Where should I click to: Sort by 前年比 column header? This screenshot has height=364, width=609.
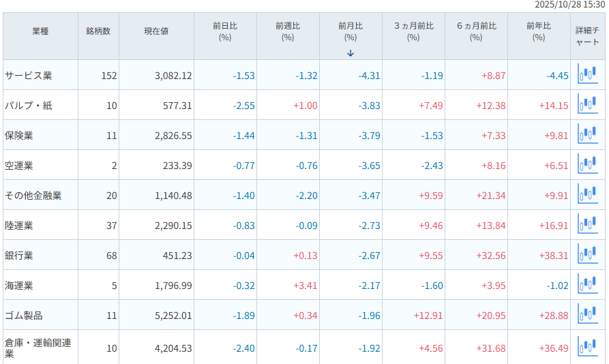pyautogui.click(x=539, y=31)
